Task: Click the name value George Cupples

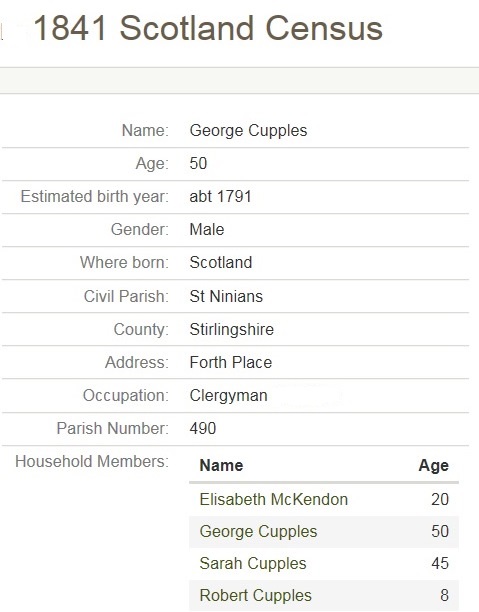Action: point(248,130)
